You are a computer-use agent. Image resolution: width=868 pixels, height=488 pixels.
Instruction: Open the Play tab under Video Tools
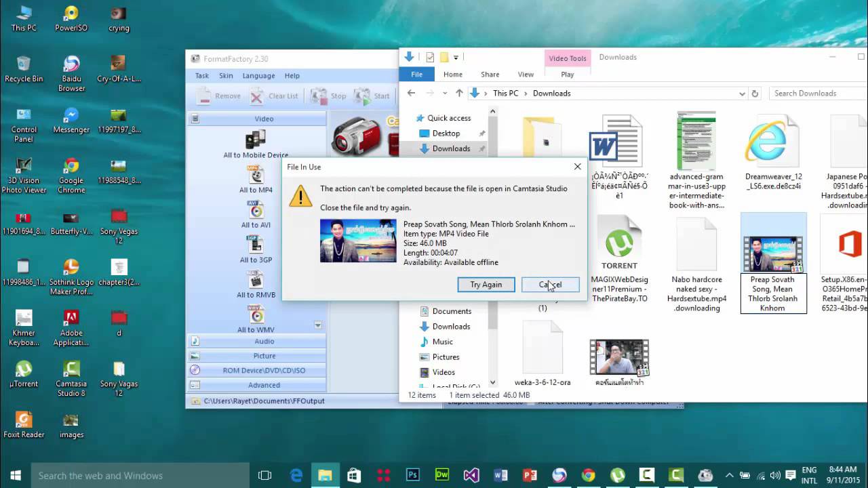pyautogui.click(x=568, y=75)
